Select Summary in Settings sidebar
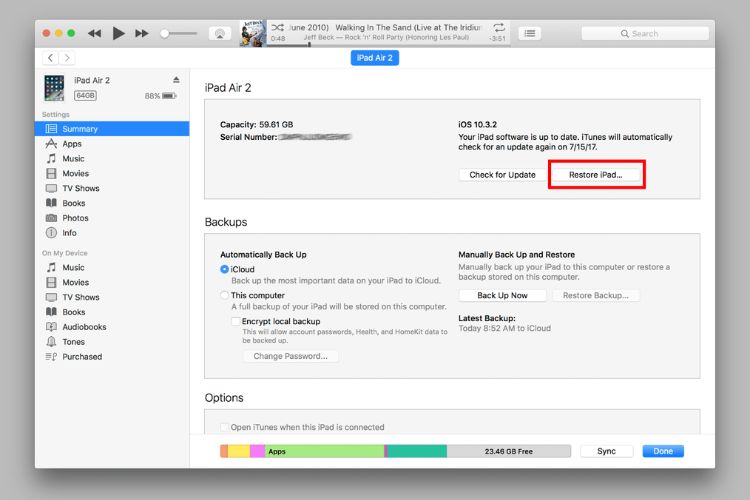The height and width of the screenshot is (500, 750). 112,129
